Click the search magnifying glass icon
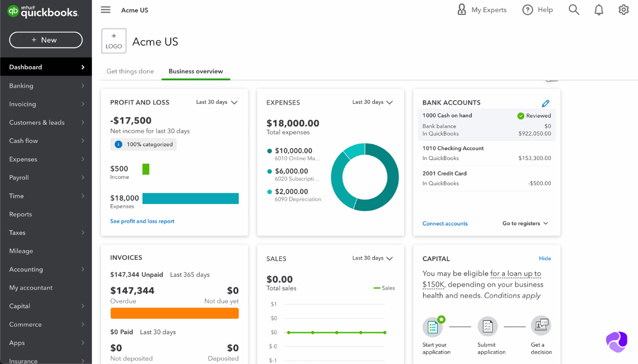The height and width of the screenshot is (364, 638). click(574, 10)
